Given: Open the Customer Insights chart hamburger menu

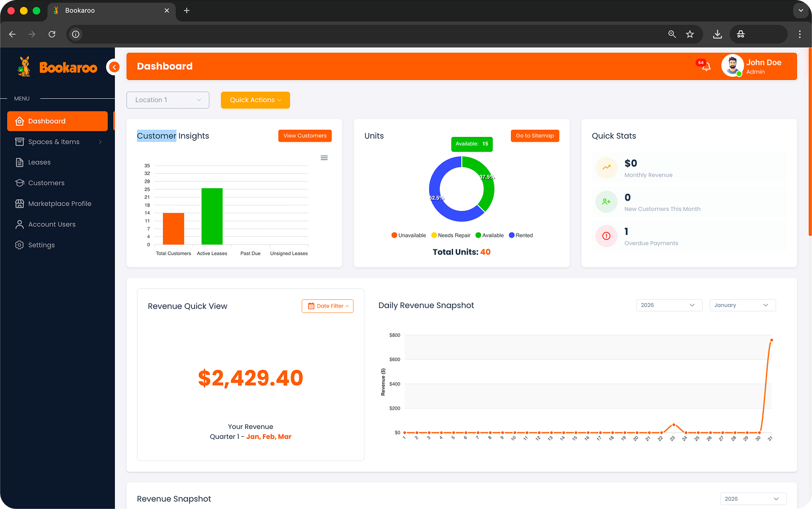Looking at the screenshot, I should [324, 158].
